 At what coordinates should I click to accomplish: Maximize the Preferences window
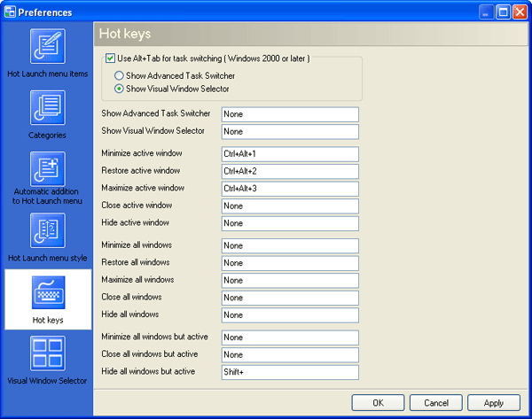point(503,12)
